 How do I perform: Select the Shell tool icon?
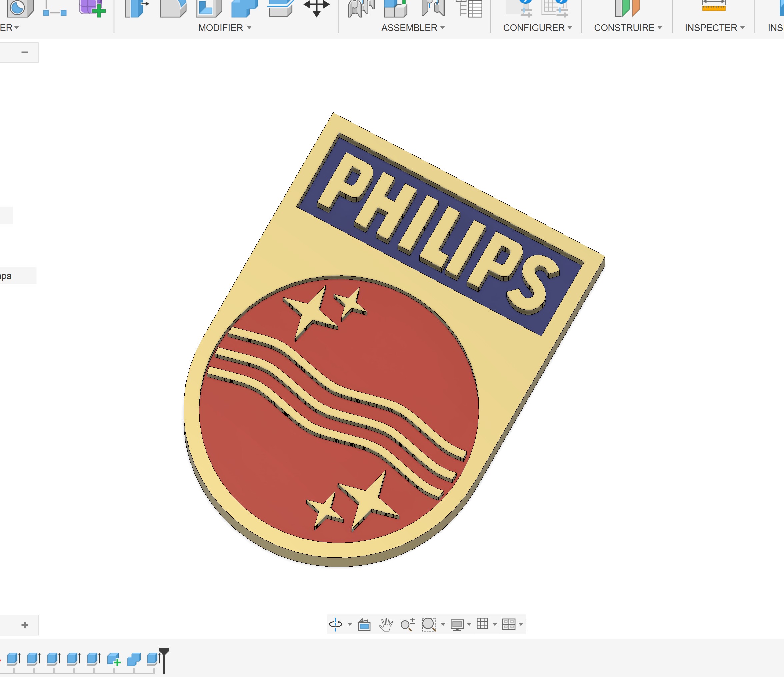coord(208,8)
